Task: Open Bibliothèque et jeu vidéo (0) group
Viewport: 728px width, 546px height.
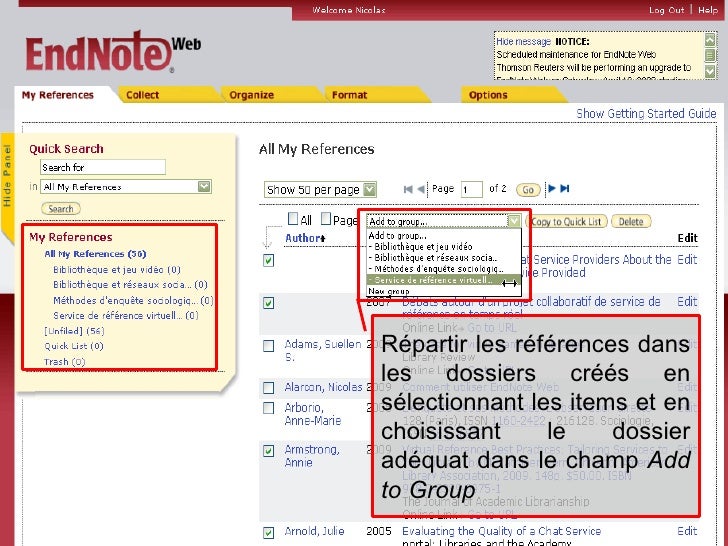Action: (117, 270)
